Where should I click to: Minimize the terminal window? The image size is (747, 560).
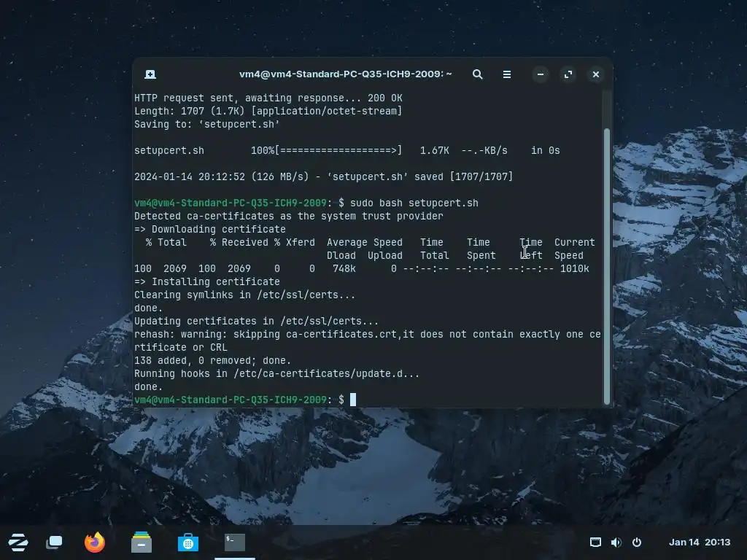click(x=541, y=74)
